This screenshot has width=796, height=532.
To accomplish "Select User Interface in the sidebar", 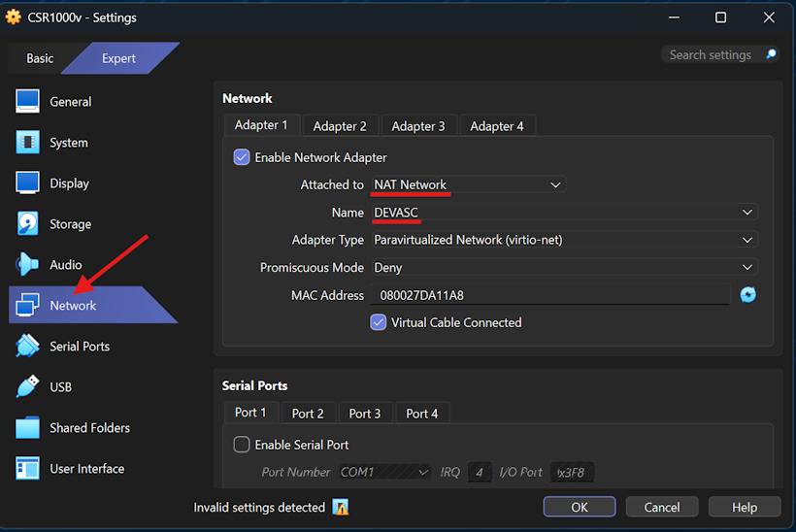I will pyautogui.click(x=86, y=469).
